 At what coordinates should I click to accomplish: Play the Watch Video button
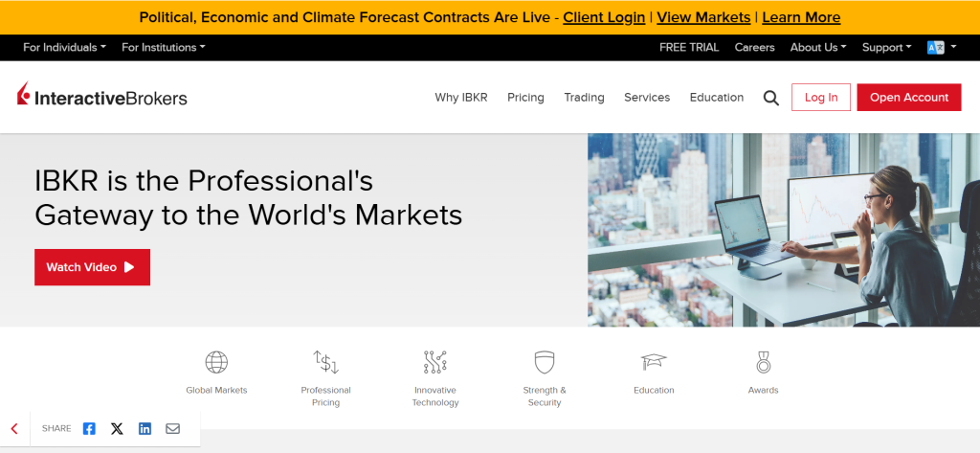pyautogui.click(x=93, y=267)
